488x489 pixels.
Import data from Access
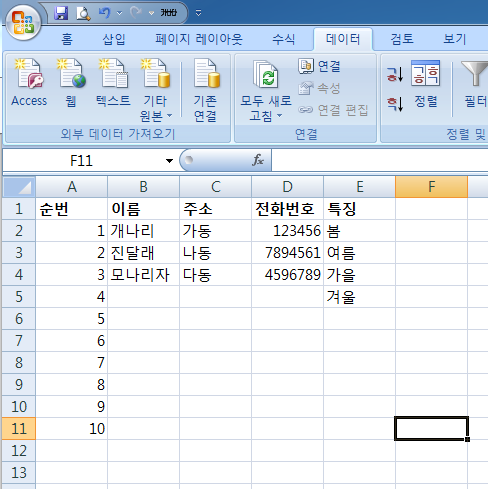click(x=29, y=83)
